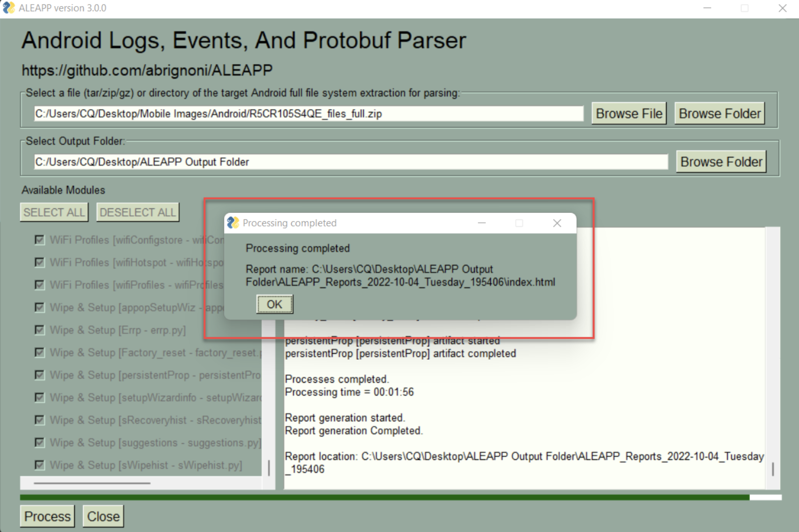Click the Close button at bottom
Viewport: 799px width, 532px height.
point(103,516)
